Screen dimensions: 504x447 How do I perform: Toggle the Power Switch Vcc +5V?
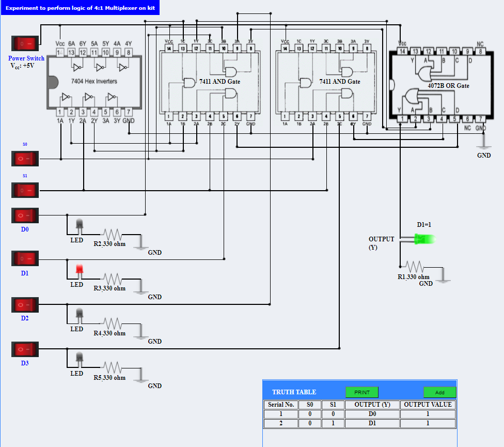25,43
